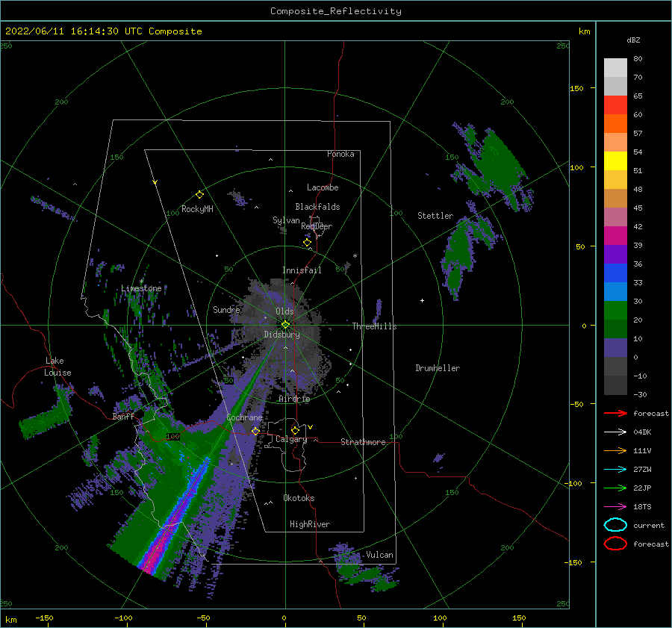Screen dimensions: 672x628
Task: Click the ThreeHills city label
Action: (x=375, y=326)
